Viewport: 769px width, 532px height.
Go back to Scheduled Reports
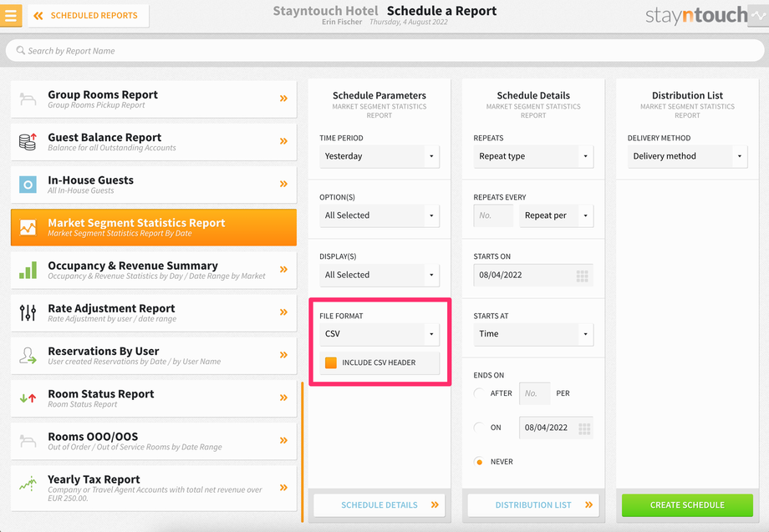(x=89, y=16)
